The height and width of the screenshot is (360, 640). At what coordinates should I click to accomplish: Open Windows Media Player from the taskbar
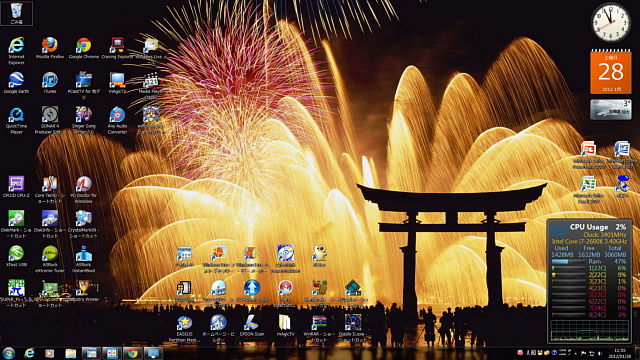50,353
